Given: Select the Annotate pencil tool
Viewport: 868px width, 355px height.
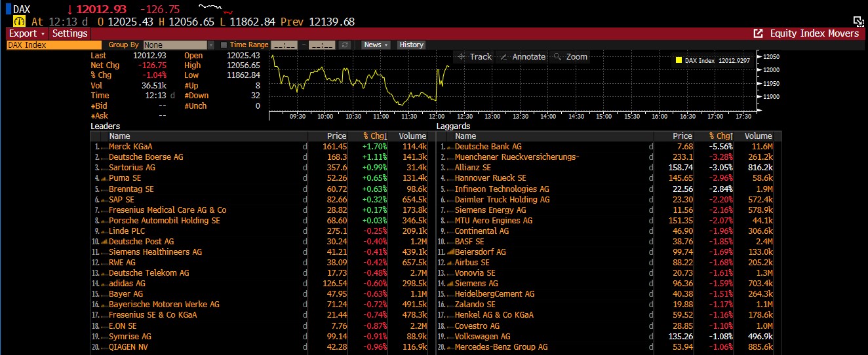Looking at the screenshot, I should pyautogui.click(x=522, y=57).
